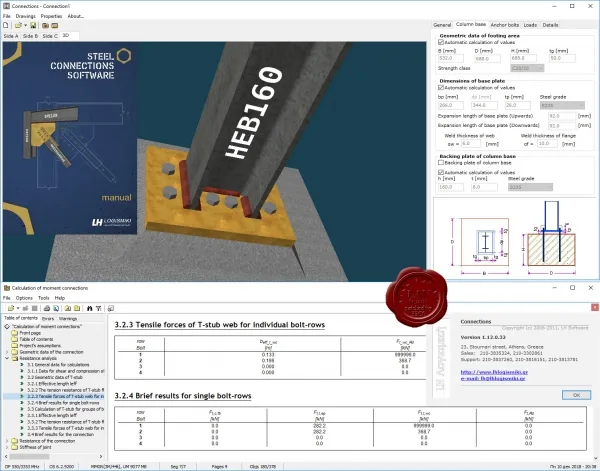Select 3.2.4 Brief results for single bolt rows
This screenshot has height=471, width=600.
[x=63, y=403]
